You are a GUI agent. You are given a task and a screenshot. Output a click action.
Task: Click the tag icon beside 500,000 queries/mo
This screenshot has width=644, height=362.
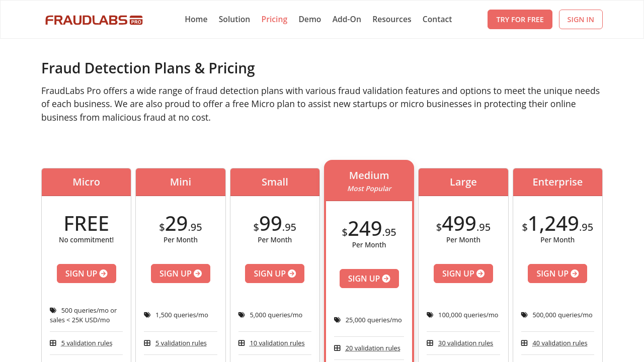[x=524, y=315]
